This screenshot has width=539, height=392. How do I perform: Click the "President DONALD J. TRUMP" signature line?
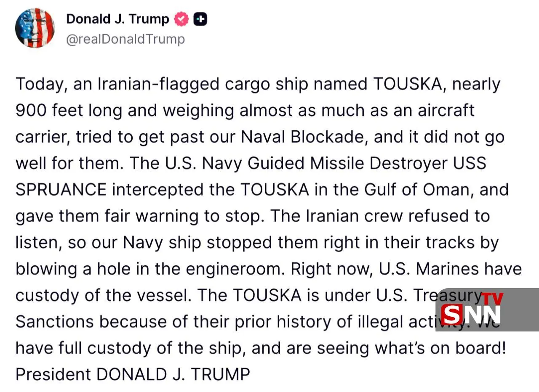pyautogui.click(x=133, y=374)
